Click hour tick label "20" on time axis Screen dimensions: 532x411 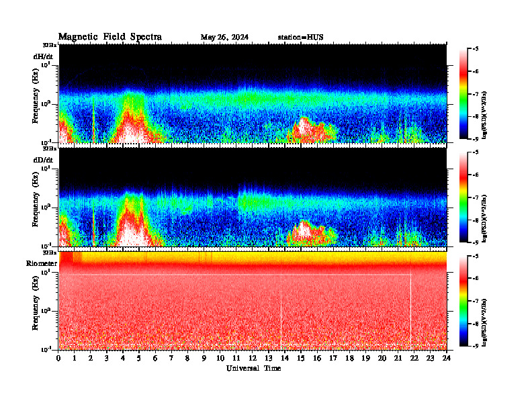382,359
